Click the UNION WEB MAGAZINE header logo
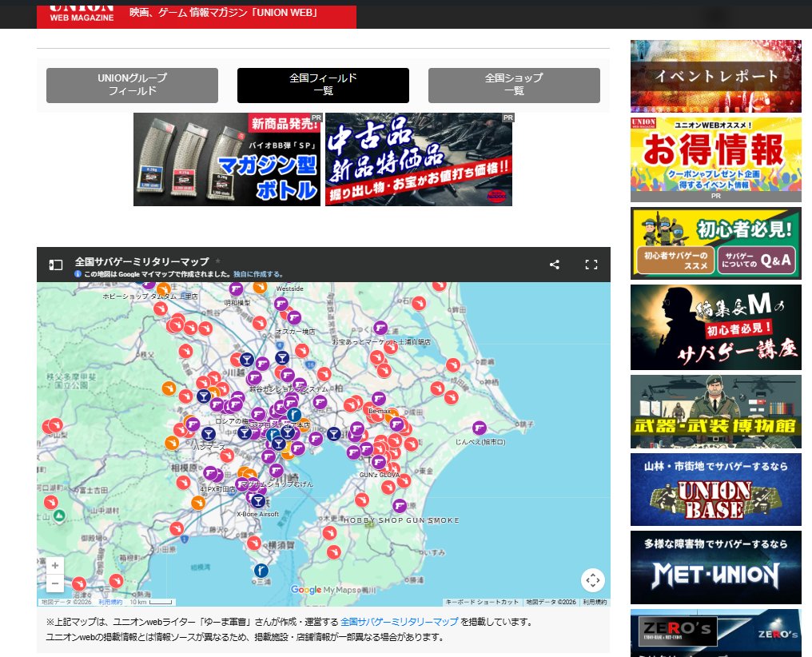Image resolution: width=812 pixels, height=657 pixels. pos(82,14)
